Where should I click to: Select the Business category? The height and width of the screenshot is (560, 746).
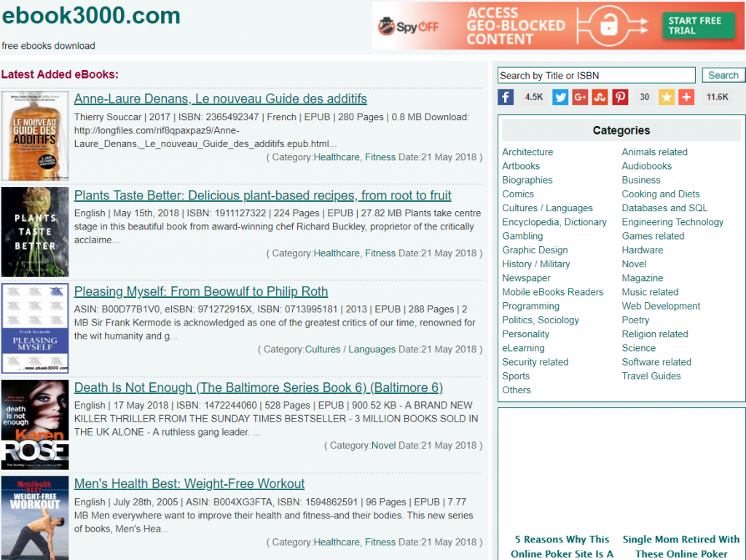click(641, 180)
